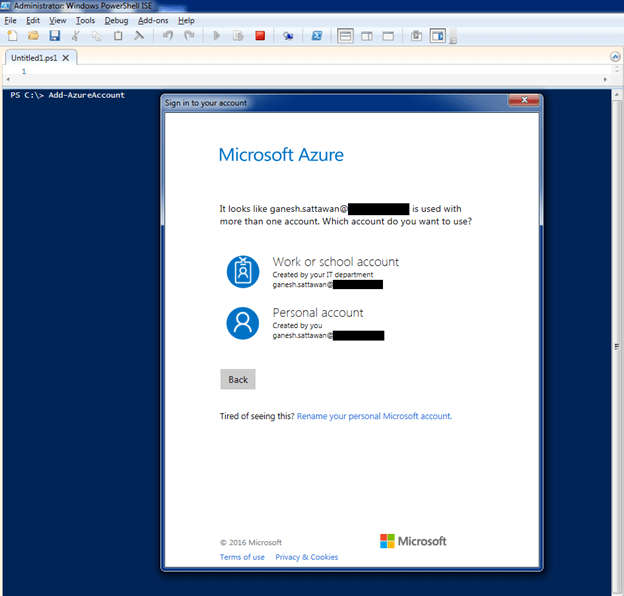Click the Microsoft Azure title text
This screenshot has width=624, height=596.
pos(281,155)
